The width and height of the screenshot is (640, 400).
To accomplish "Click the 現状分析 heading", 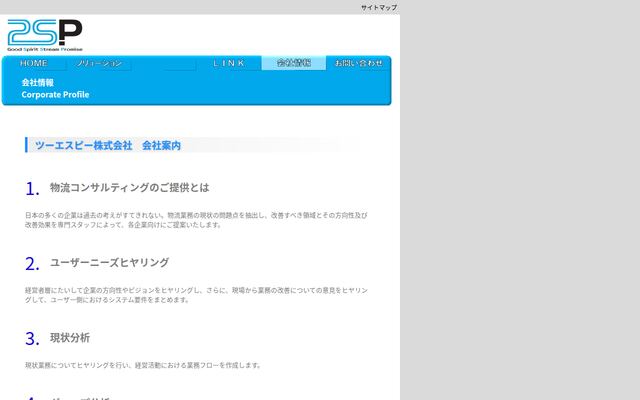I will pyautogui.click(x=70, y=338).
